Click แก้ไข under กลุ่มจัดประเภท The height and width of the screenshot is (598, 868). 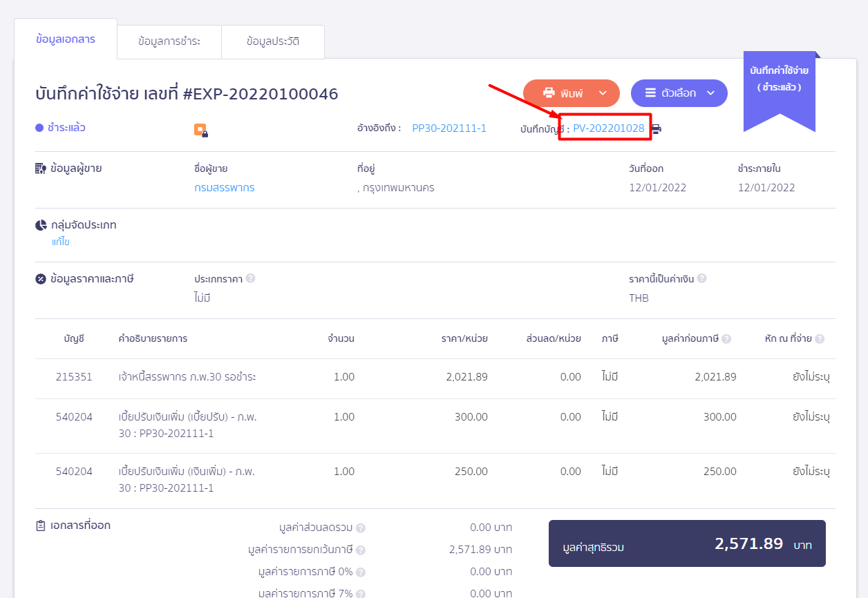point(61,242)
